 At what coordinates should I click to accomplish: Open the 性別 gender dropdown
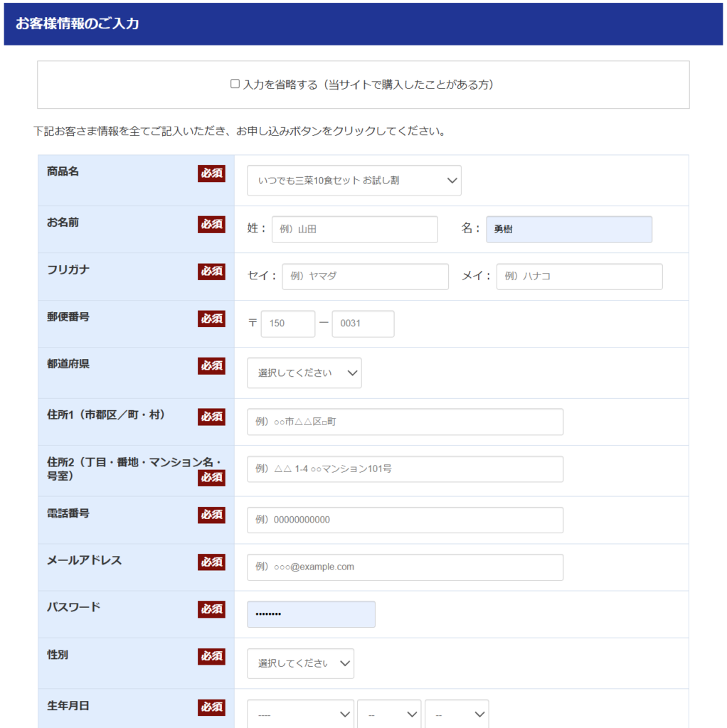300,663
